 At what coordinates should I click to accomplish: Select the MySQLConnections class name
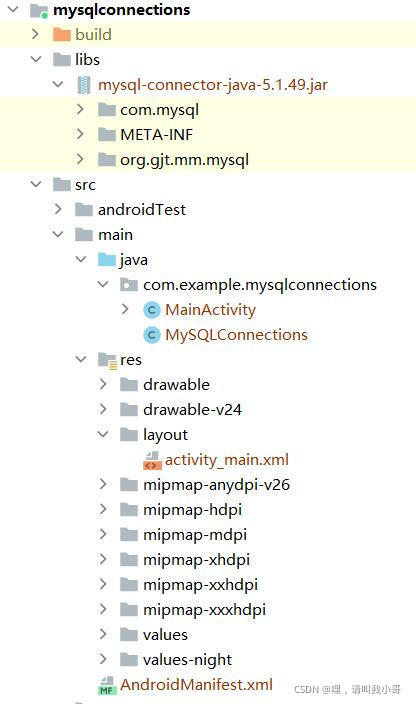point(236,335)
